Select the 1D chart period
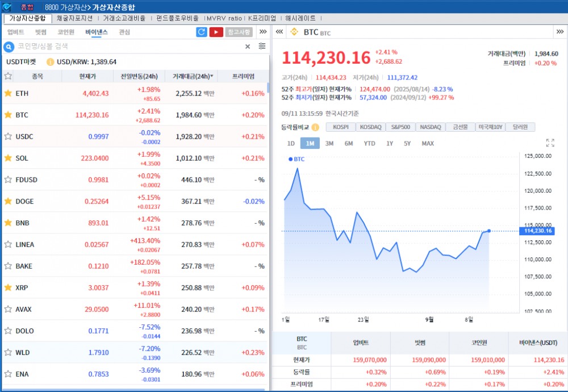Image resolution: width=568 pixels, height=392 pixels. click(x=291, y=144)
